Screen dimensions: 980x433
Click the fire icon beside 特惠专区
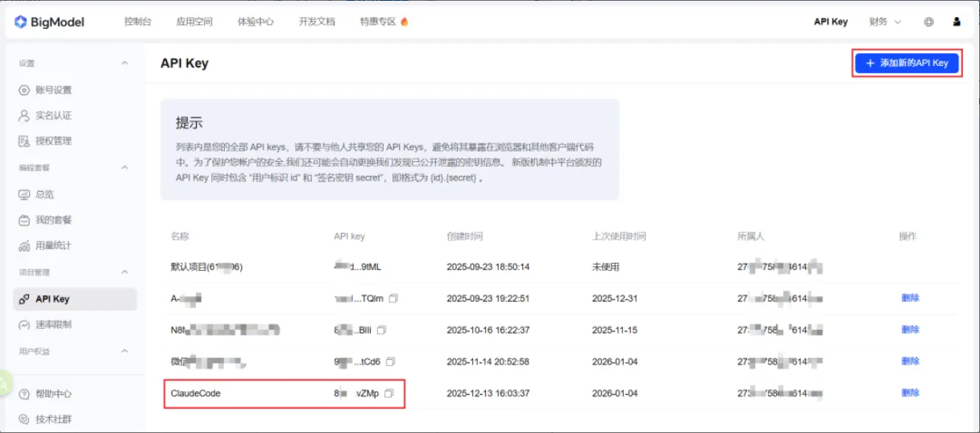pos(405,22)
